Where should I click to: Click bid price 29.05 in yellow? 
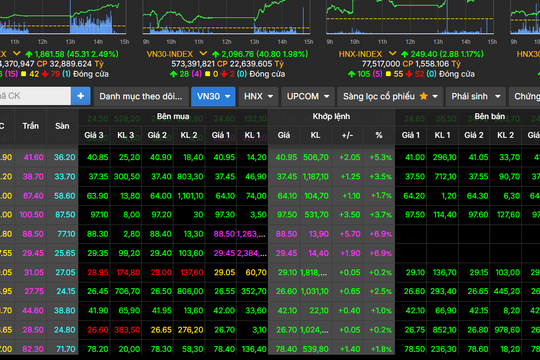point(224,272)
